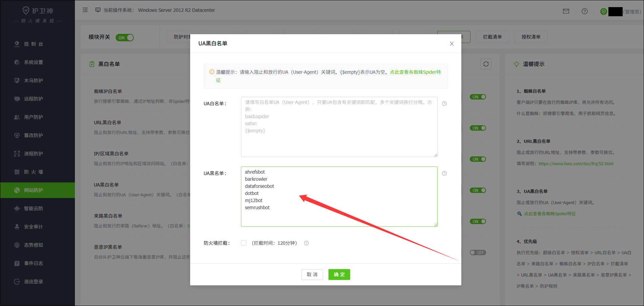Click inside the UA白名单 text area

coord(339,142)
